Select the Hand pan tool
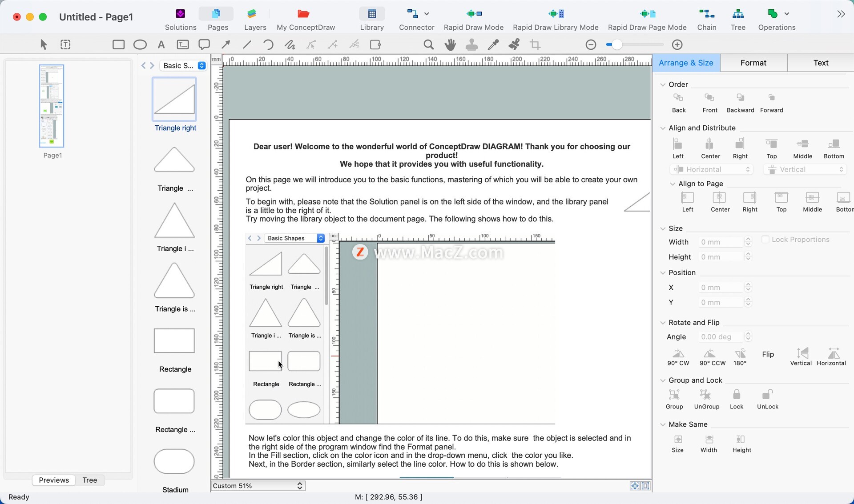Viewport: 854px width, 504px height. tap(450, 44)
